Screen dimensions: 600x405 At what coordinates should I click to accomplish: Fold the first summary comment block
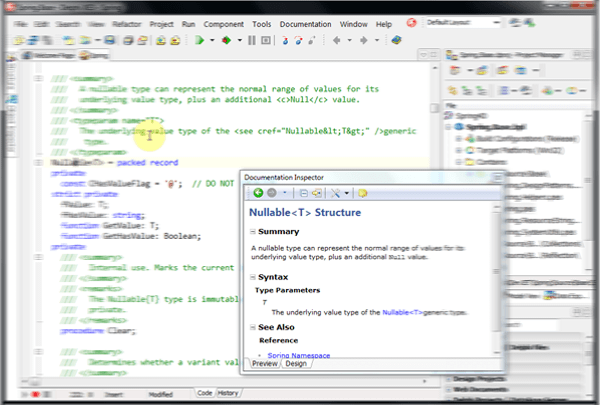tap(38, 78)
